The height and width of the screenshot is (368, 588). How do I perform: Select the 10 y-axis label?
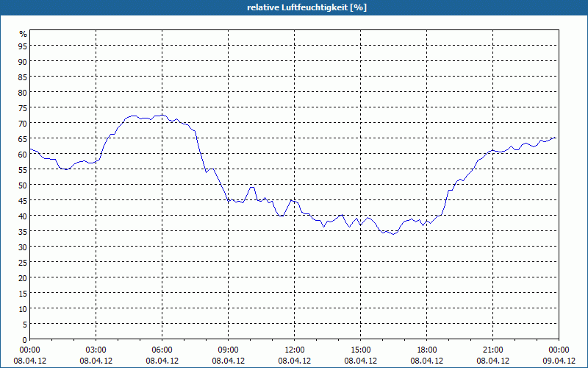23,309
